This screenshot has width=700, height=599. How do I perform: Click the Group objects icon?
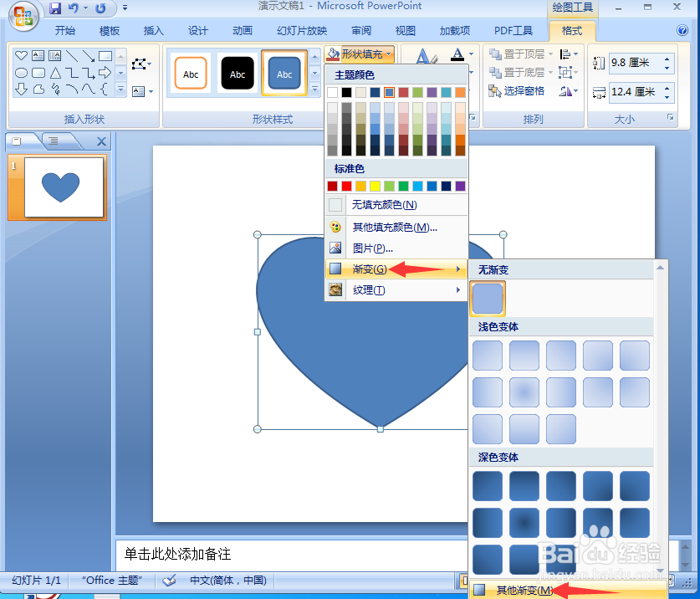point(565,72)
